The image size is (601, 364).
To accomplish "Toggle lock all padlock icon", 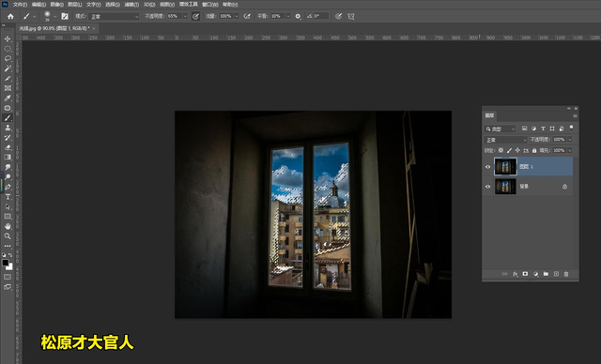I will point(534,150).
